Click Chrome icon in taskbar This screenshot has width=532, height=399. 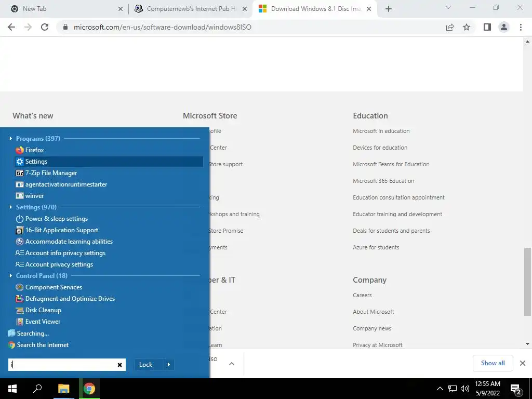coord(89,389)
